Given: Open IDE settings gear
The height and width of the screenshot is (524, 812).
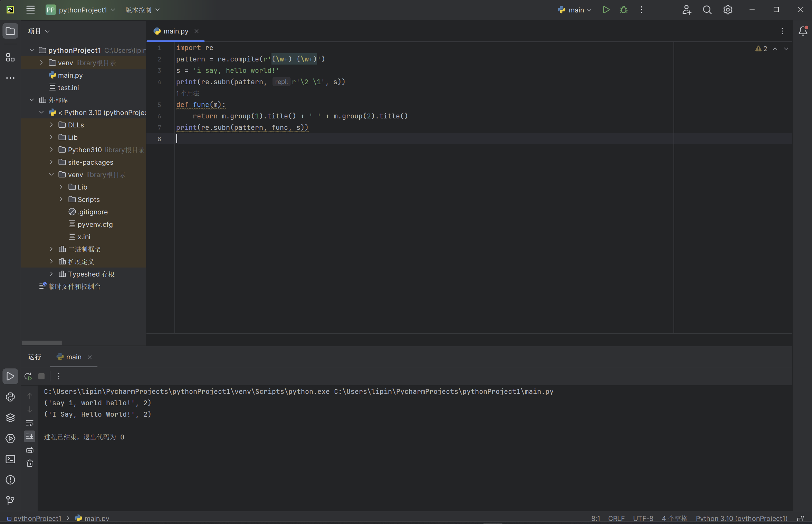Looking at the screenshot, I should click(x=728, y=10).
